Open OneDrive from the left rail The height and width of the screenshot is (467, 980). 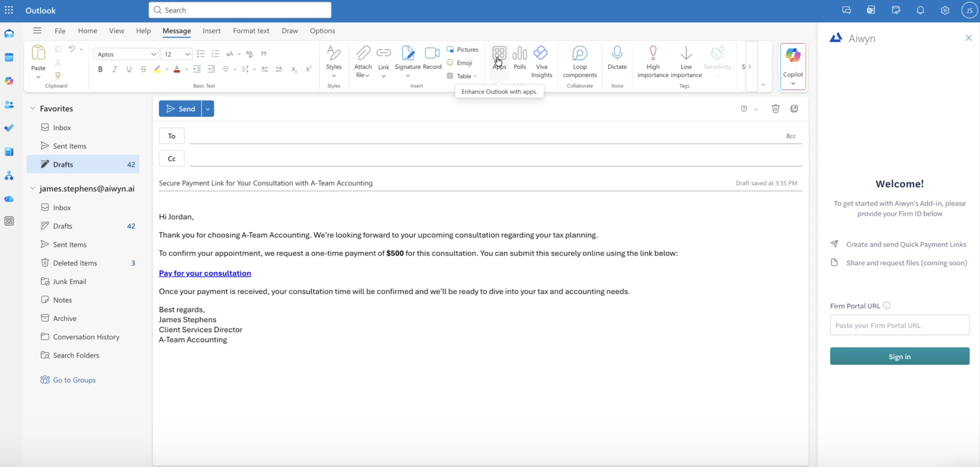point(9,199)
